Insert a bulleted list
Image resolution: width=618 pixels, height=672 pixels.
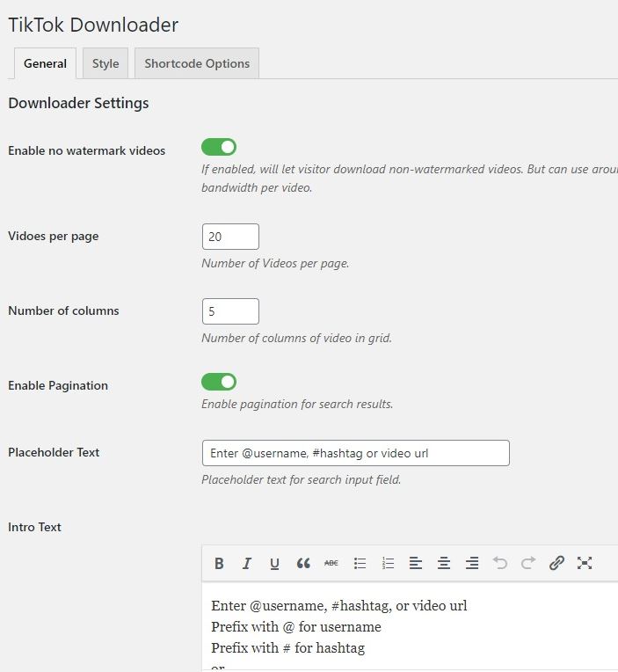(360, 563)
